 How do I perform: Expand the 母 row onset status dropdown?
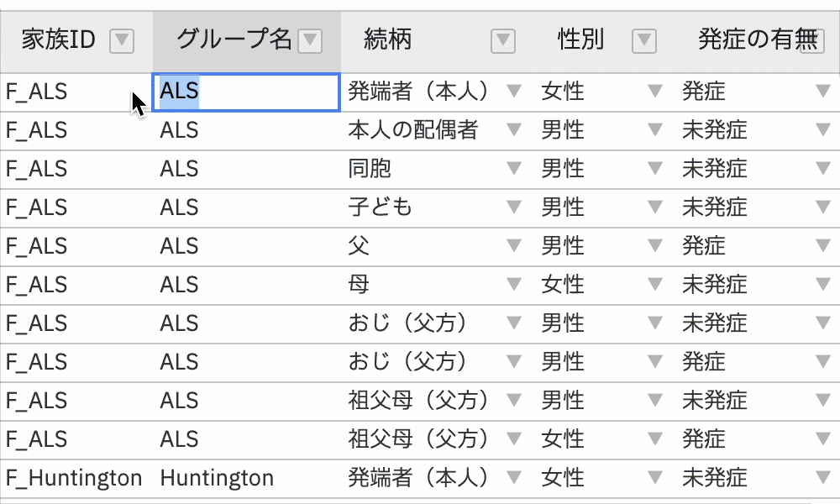coord(822,284)
